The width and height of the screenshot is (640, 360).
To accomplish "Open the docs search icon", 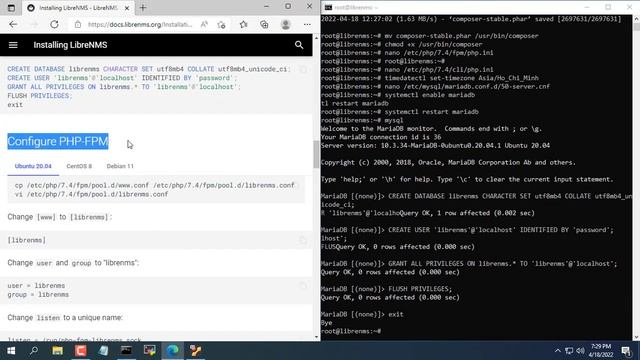I will pyautogui.click(x=299, y=45).
